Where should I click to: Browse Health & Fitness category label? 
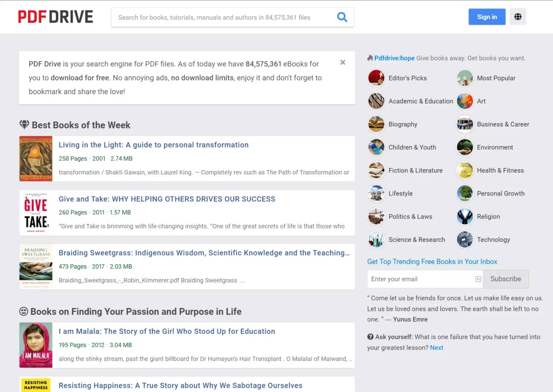(x=500, y=170)
